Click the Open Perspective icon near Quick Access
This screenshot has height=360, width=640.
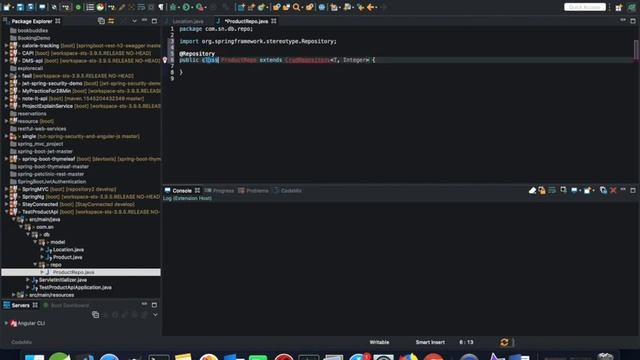(x=619, y=7)
